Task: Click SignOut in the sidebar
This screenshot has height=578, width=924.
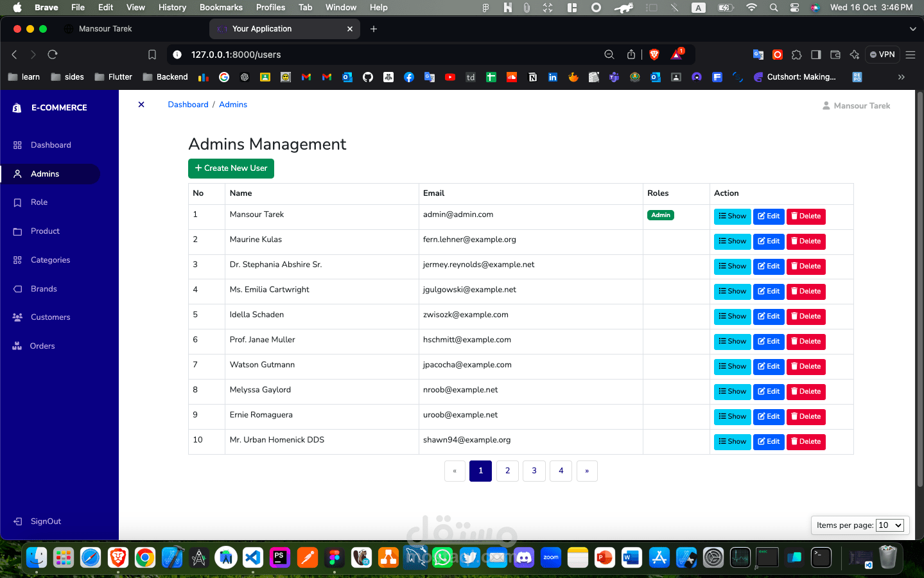Action: tap(37, 521)
